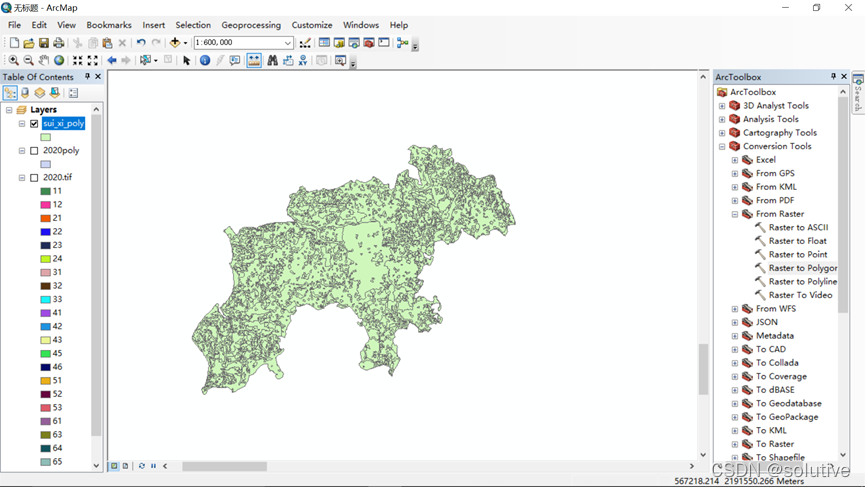Image resolution: width=865 pixels, height=487 pixels.
Task: Select the Raster to Point tool
Action: pyautogui.click(x=797, y=255)
